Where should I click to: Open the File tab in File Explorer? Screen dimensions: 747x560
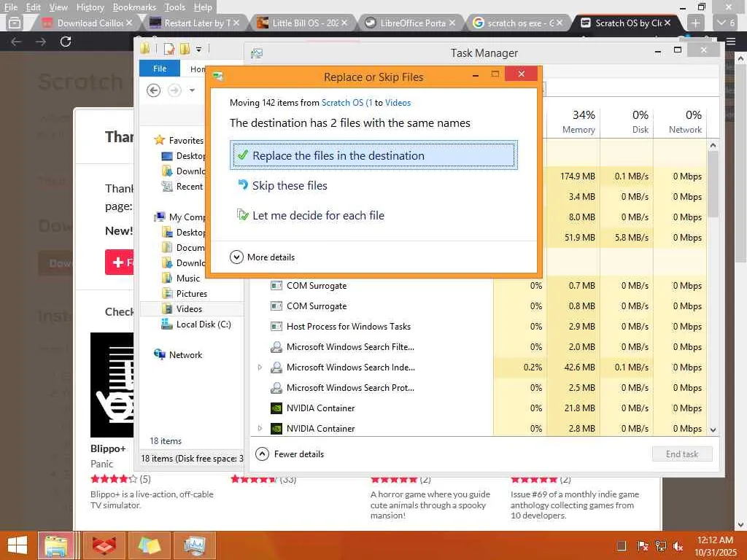click(160, 69)
